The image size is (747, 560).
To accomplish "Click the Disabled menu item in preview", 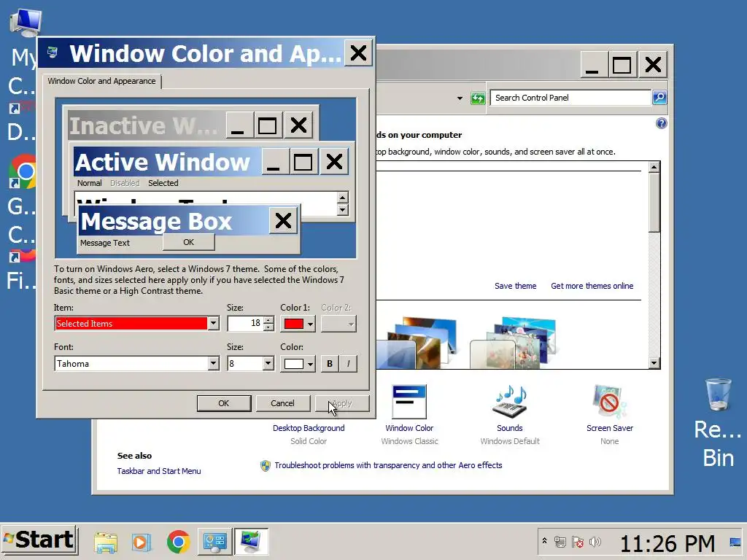I will point(125,183).
